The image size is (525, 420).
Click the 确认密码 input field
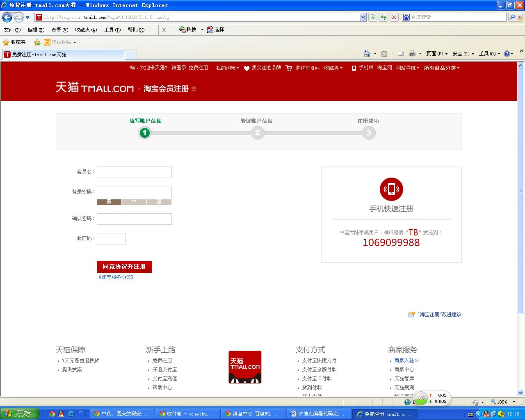pos(134,219)
